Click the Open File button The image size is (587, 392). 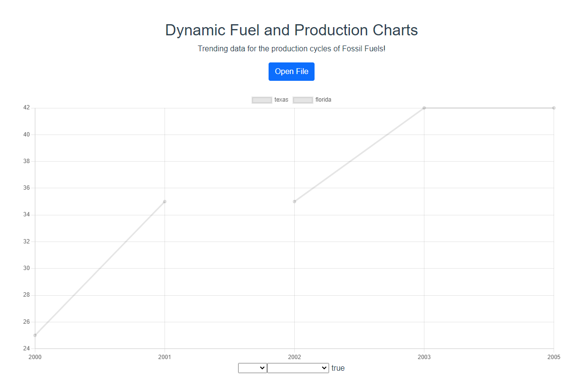click(291, 72)
